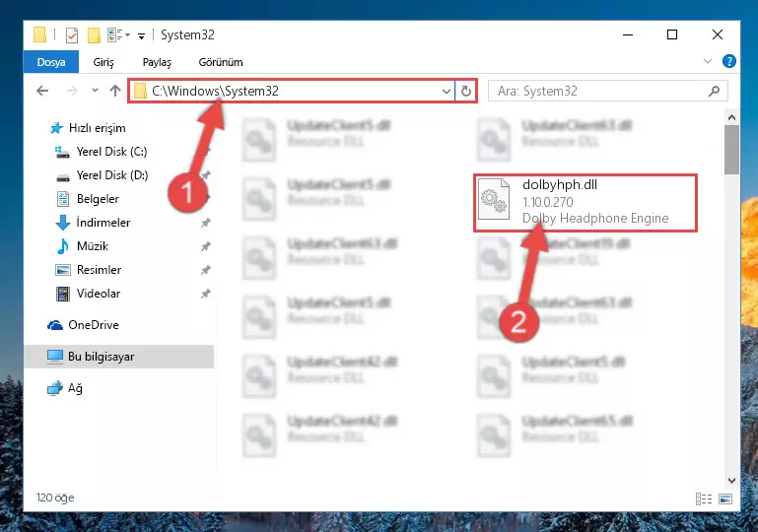The image size is (758, 532).
Task: Maximize the System32 window
Action: click(x=672, y=34)
